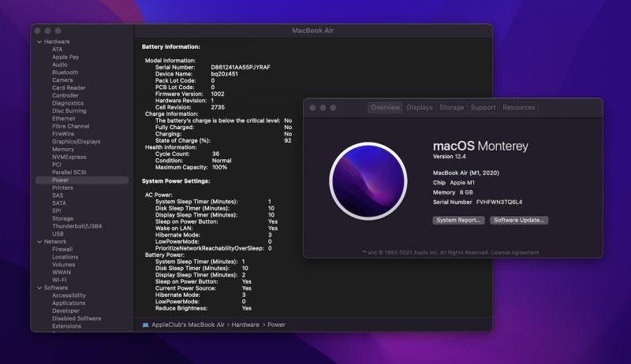Screen dimensions: 631x364
Task: Select USB in the sidebar
Action: click(58, 234)
